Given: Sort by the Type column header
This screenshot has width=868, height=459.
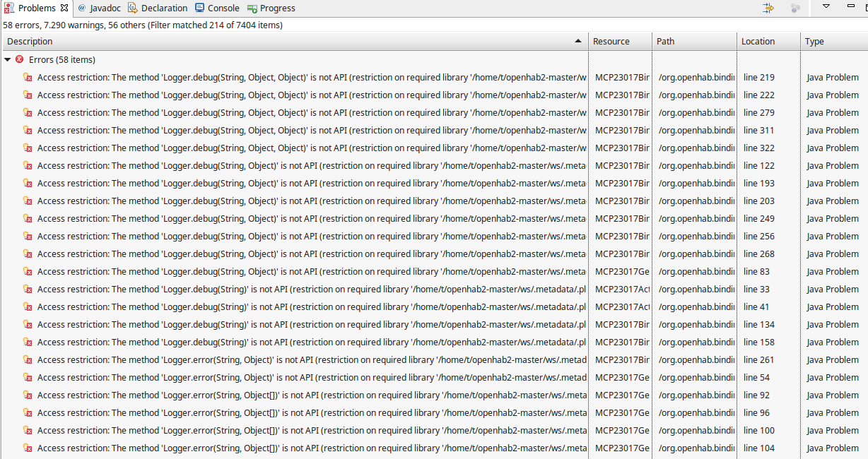Looking at the screenshot, I should click(x=834, y=41).
